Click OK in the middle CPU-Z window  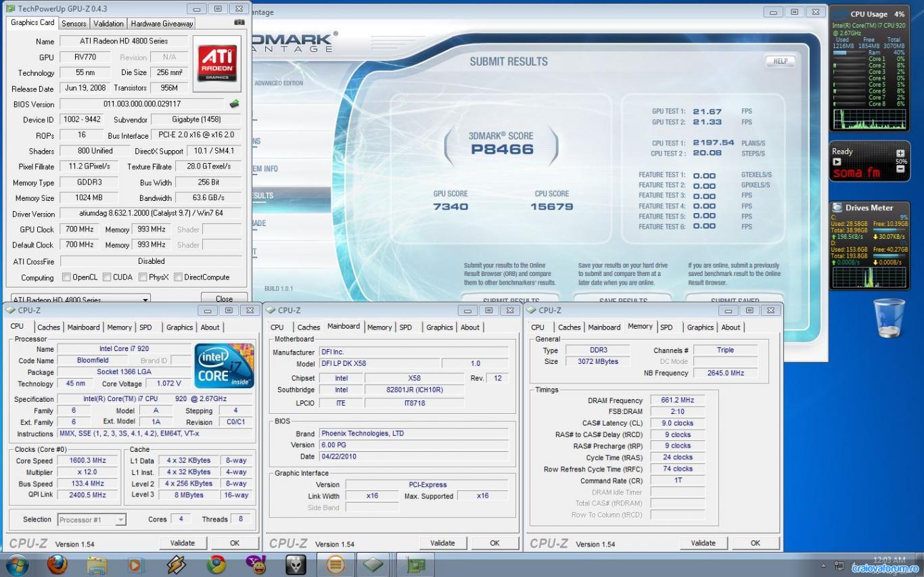coord(495,543)
